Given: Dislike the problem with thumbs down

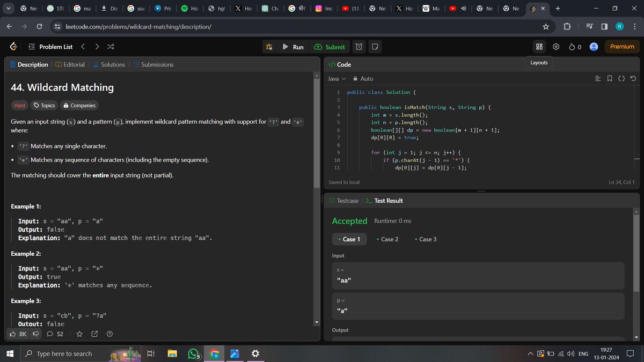Looking at the screenshot, I should [36, 334].
